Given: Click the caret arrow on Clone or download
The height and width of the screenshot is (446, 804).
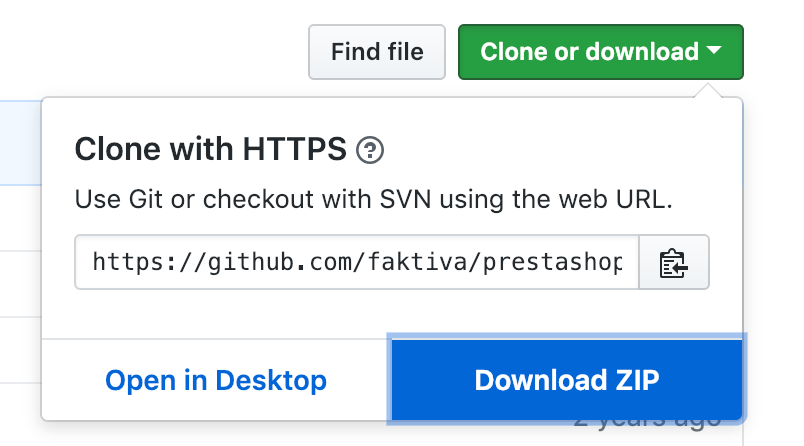Looking at the screenshot, I should click(714, 50).
